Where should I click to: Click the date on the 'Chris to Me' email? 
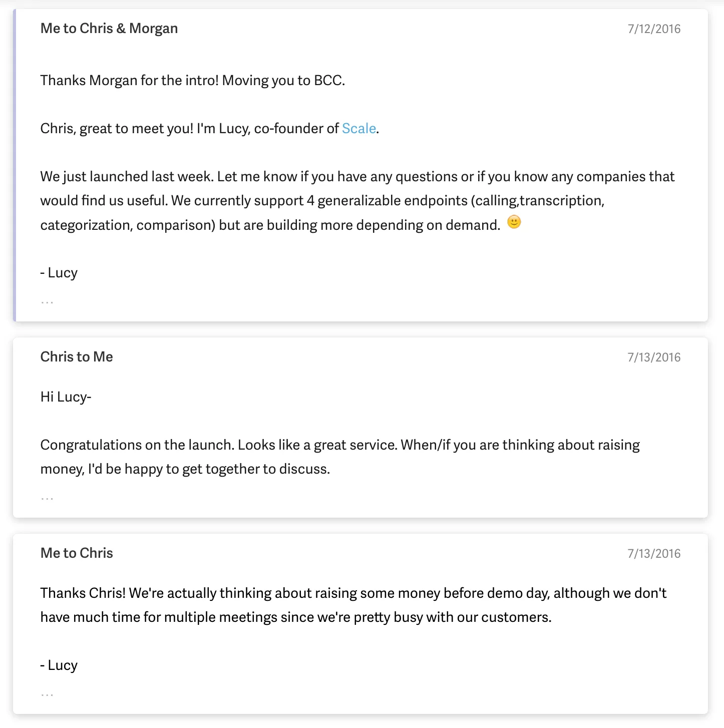(654, 357)
